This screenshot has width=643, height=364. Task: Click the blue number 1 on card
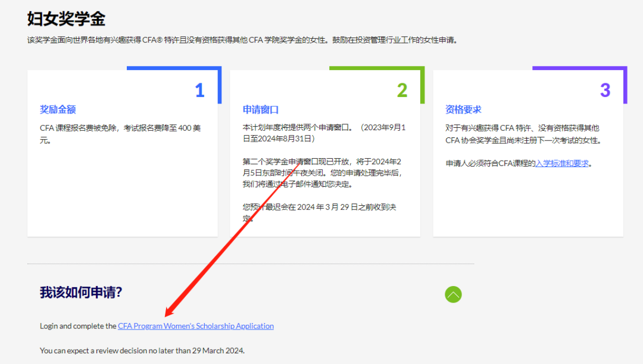(x=199, y=90)
